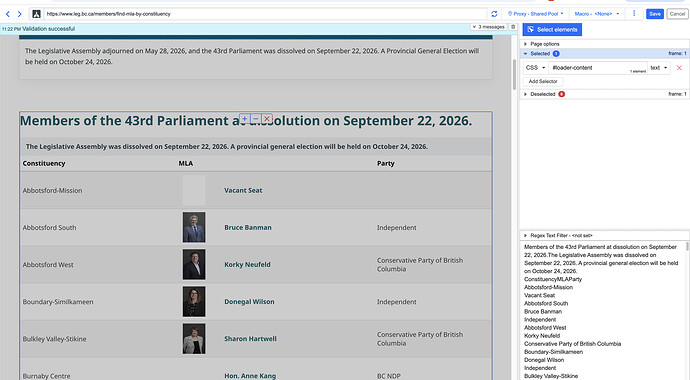Click Donegal Wilson's portrait photo
Viewport: 690px width, 380px height.
click(194, 302)
